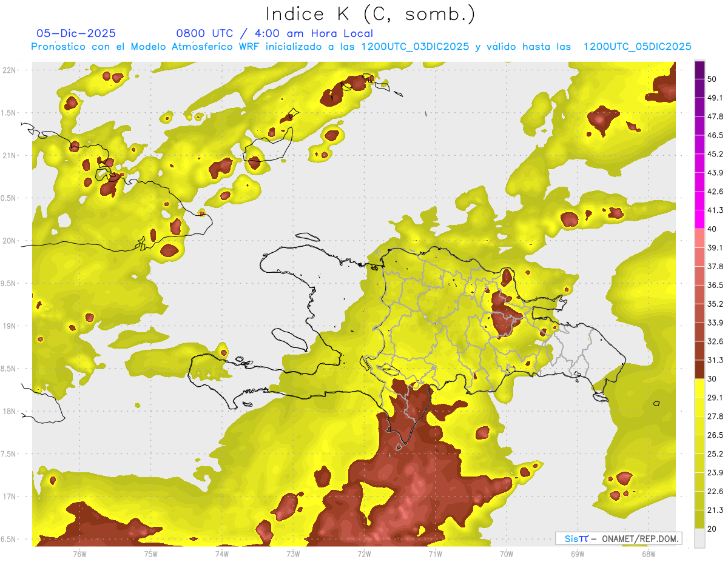Click the colorbar label "23.9"
The image size is (728, 562).
(x=715, y=472)
